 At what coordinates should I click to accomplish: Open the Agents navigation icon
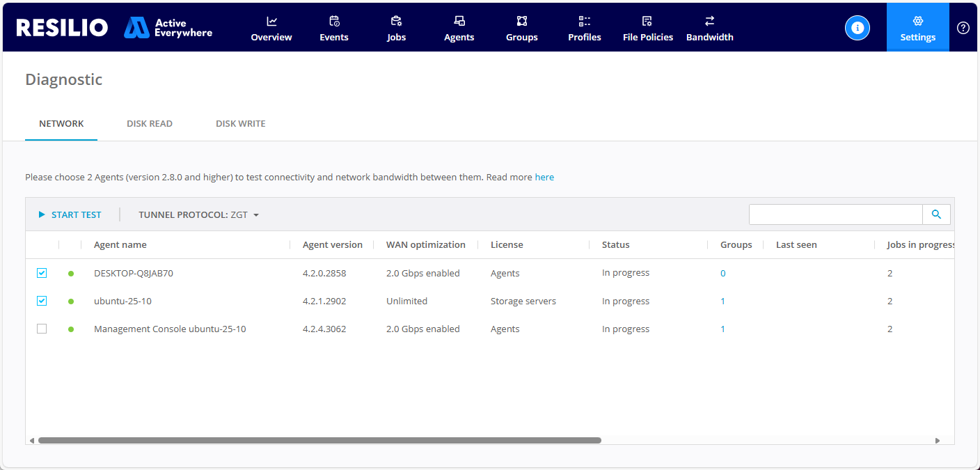(x=459, y=21)
